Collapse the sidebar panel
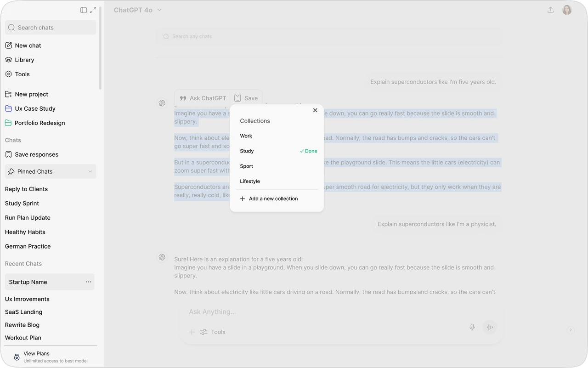 (x=84, y=10)
